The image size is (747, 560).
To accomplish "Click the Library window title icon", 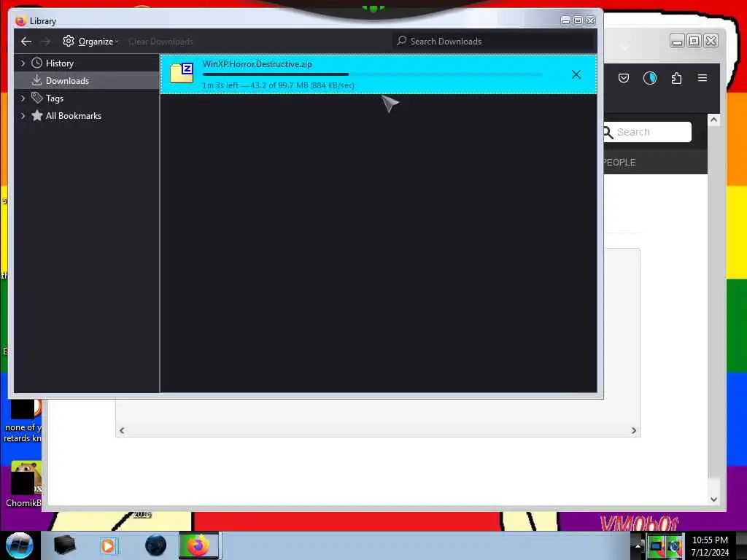I will (20, 21).
